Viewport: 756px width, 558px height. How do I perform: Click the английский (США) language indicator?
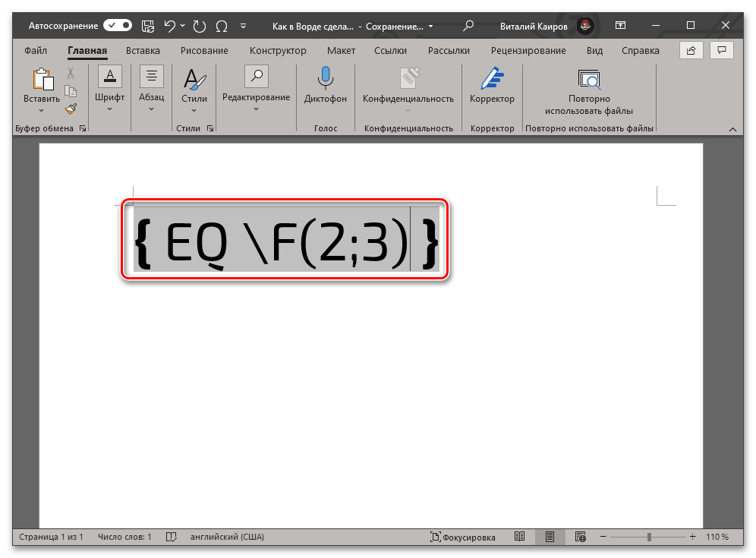pos(227,537)
